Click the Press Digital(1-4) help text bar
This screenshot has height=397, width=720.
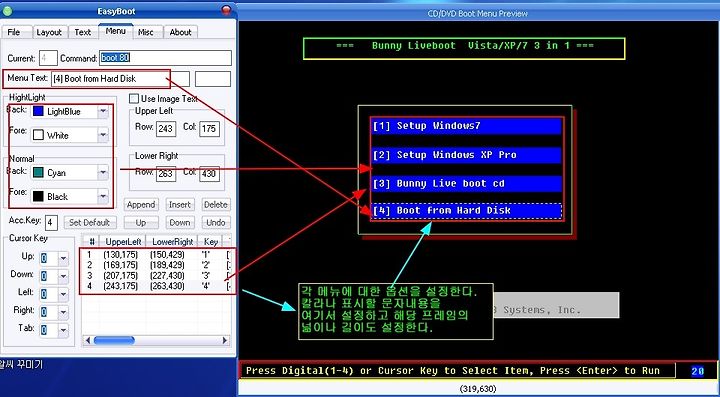(x=457, y=370)
